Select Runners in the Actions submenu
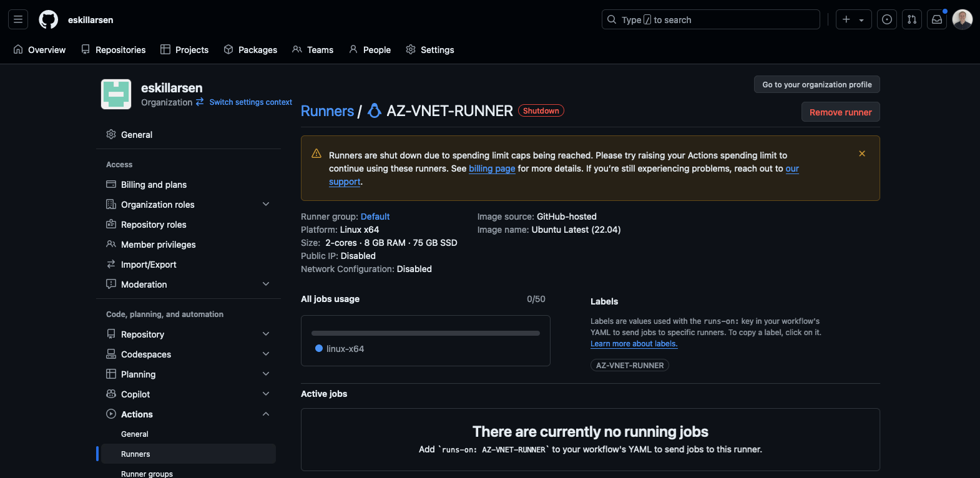Screen dimensions: 980x478 click(189, 454)
